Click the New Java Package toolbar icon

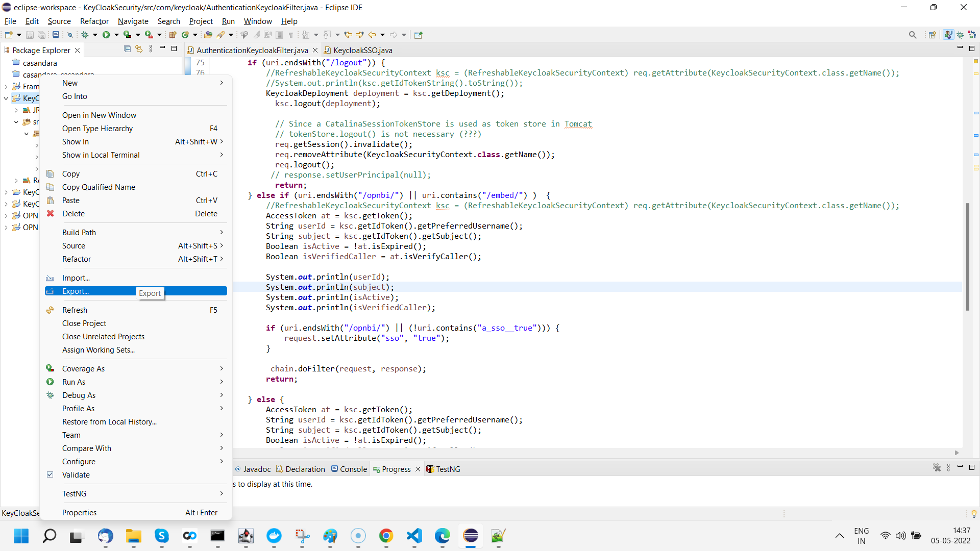click(173, 35)
